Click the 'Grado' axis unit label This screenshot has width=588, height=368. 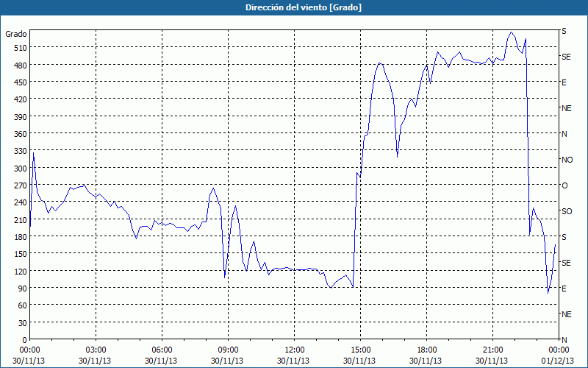(x=16, y=34)
